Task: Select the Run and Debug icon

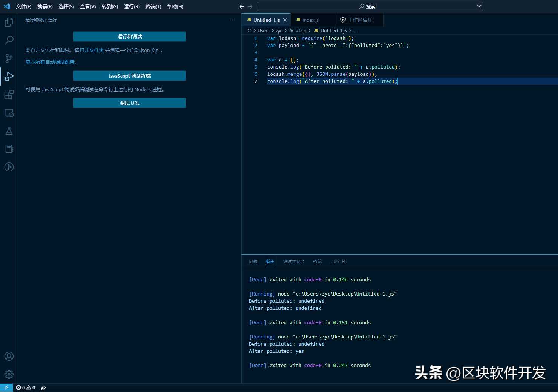Action: click(9, 77)
